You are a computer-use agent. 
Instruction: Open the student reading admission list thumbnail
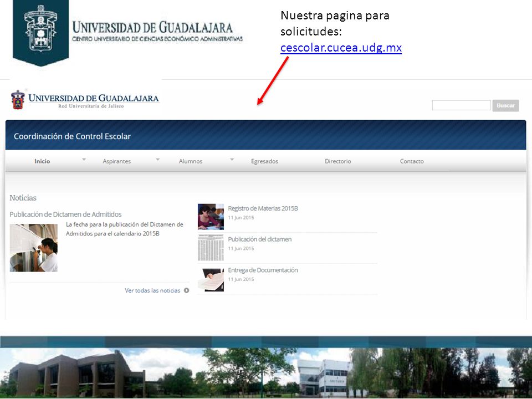[x=34, y=248]
